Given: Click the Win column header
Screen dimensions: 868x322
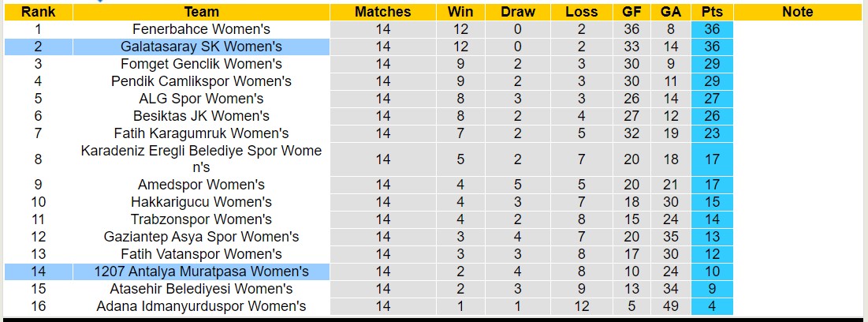Looking at the screenshot, I should [x=460, y=12].
